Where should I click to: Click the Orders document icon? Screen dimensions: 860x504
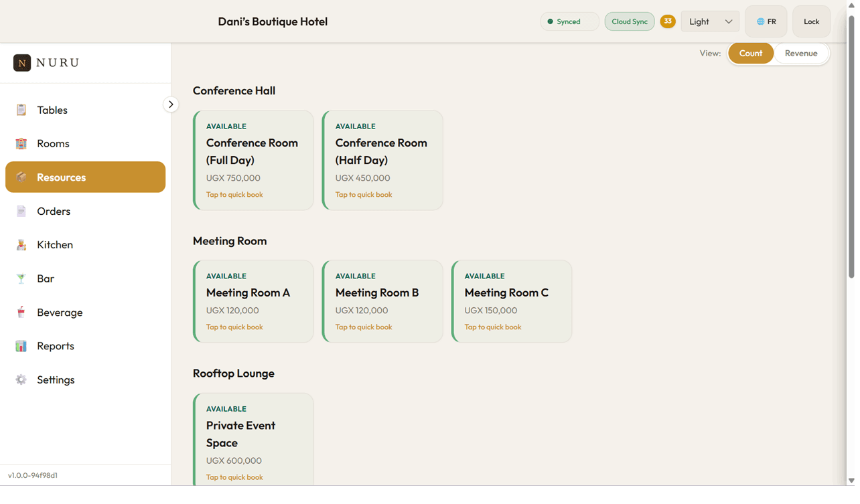21,211
